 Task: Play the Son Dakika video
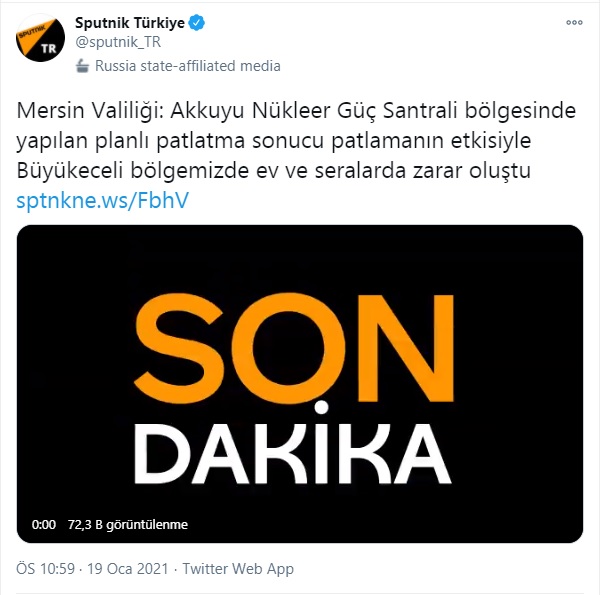click(300, 384)
